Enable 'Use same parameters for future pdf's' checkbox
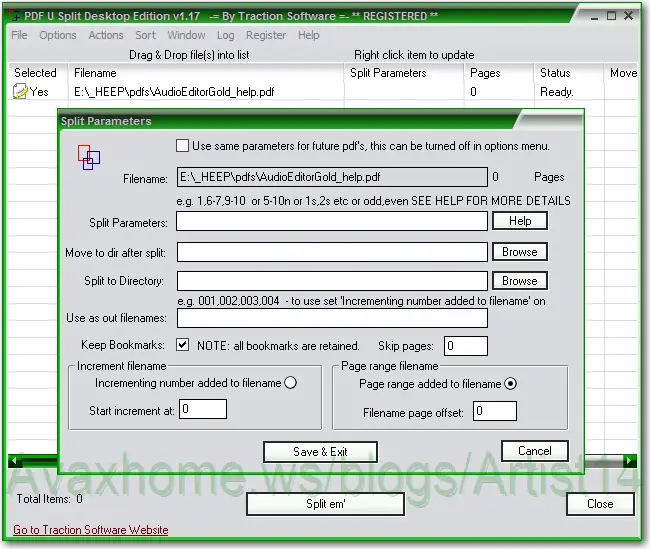 [x=182, y=146]
